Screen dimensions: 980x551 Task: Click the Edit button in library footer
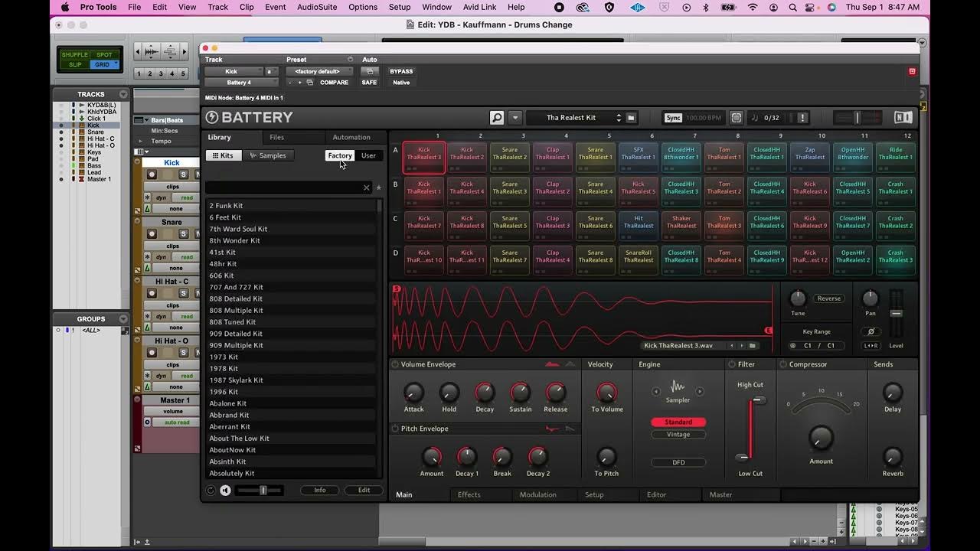click(x=364, y=490)
